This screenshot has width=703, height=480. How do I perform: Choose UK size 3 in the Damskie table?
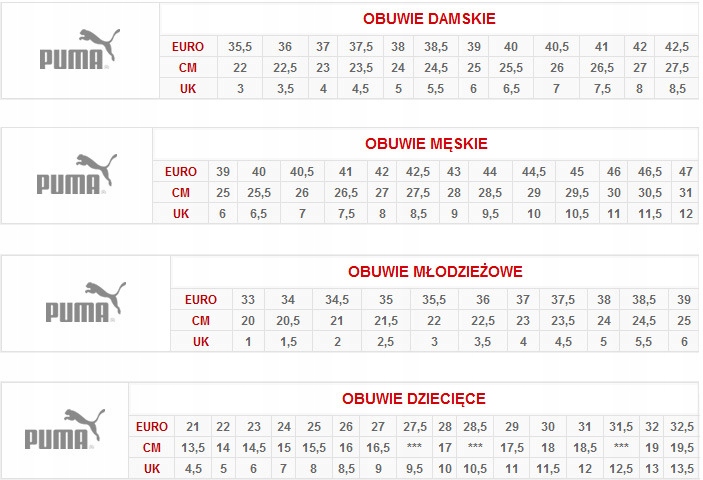point(240,89)
